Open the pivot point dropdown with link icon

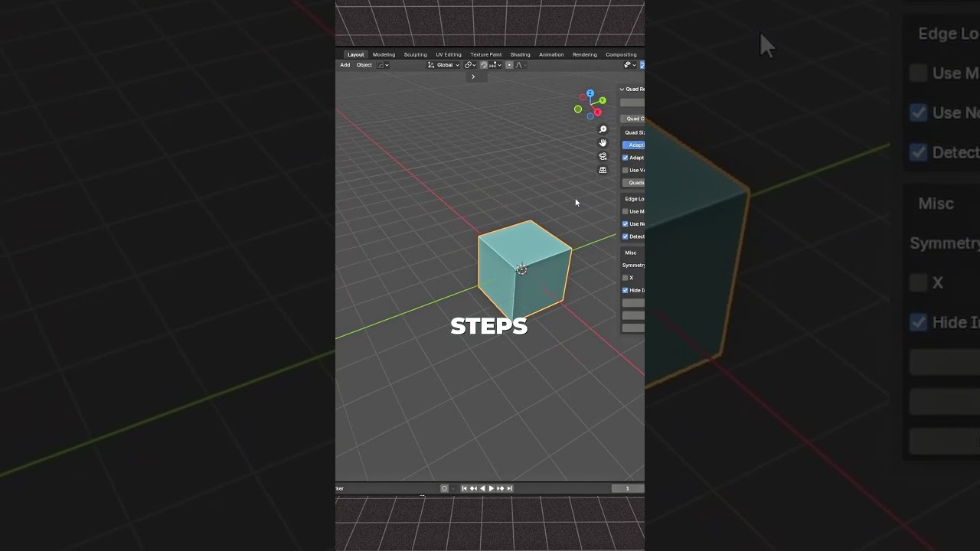(470, 65)
